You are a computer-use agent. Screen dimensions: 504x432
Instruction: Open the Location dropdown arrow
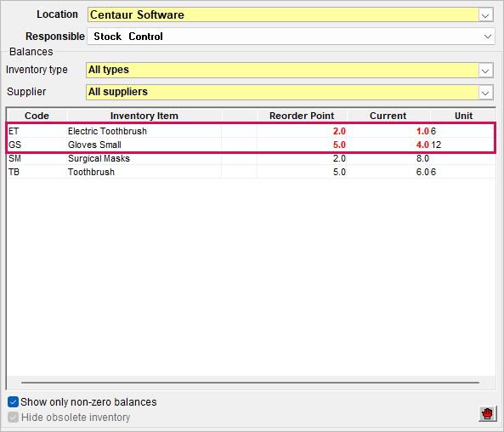pos(485,15)
